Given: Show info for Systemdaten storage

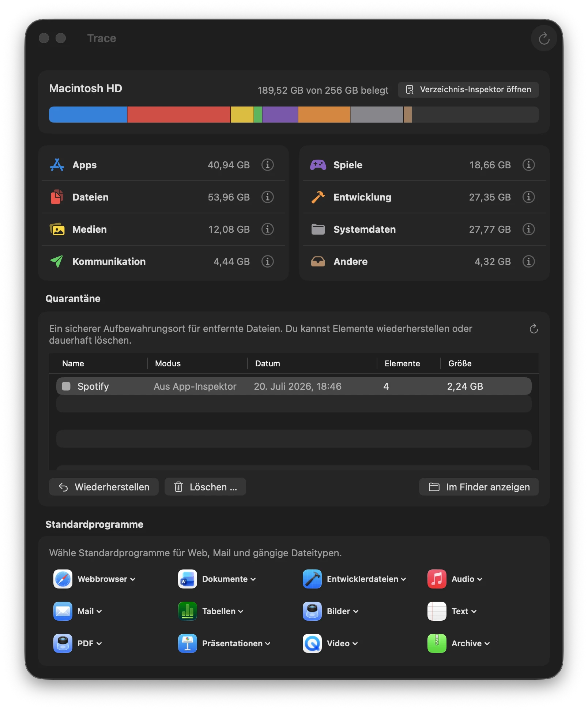Looking at the screenshot, I should [528, 229].
